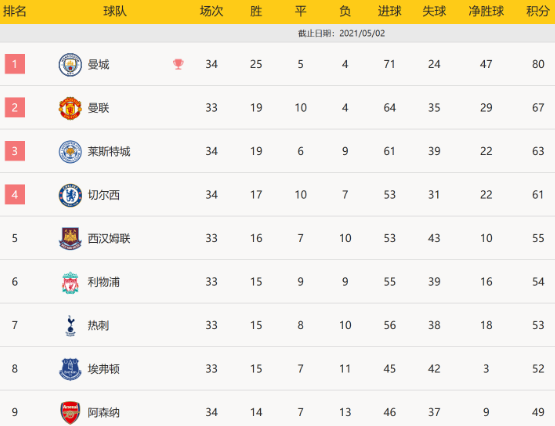Sort by the 净胜球 column header
This screenshot has width=555, height=426.
pyautogui.click(x=486, y=11)
